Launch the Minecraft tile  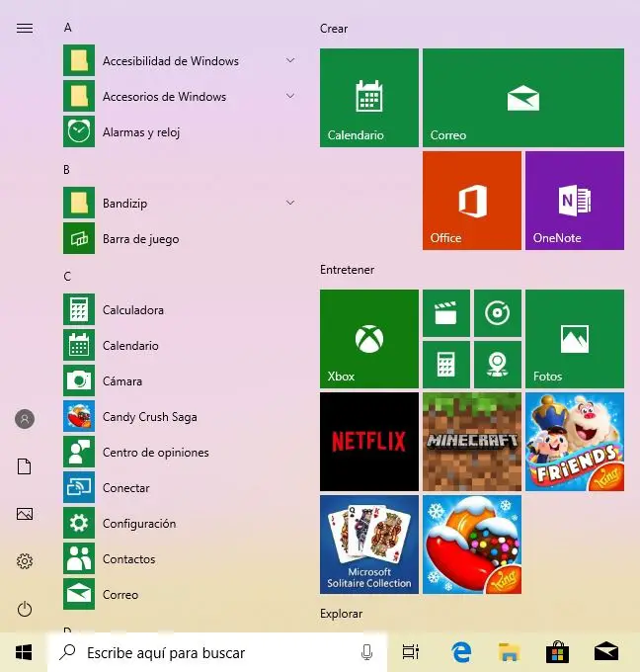click(472, 442)
